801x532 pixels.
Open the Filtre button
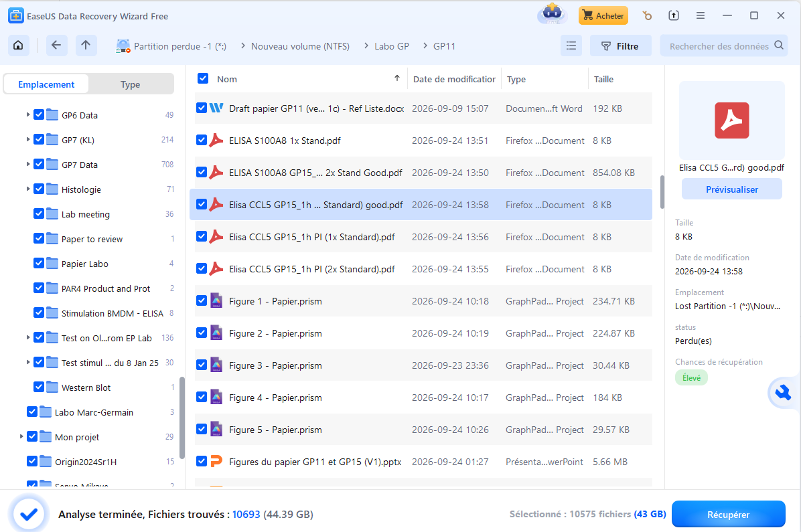pos(621,46)
